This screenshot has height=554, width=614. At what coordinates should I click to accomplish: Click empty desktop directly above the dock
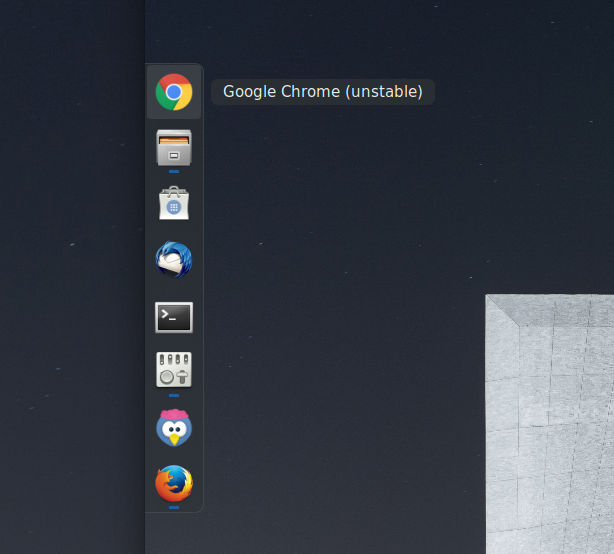point(174,30)
